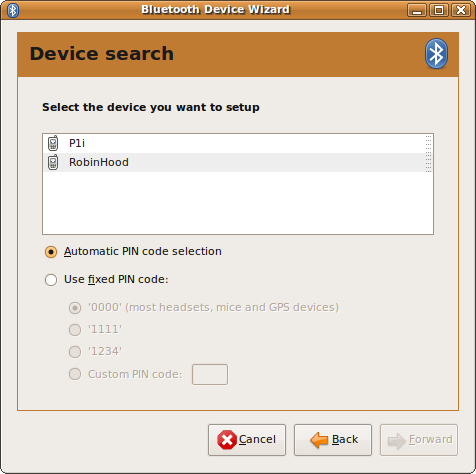Click the red X icon on Cancel
The width and height of the screenshot is (476, 474).
click(x=227, y=440)
